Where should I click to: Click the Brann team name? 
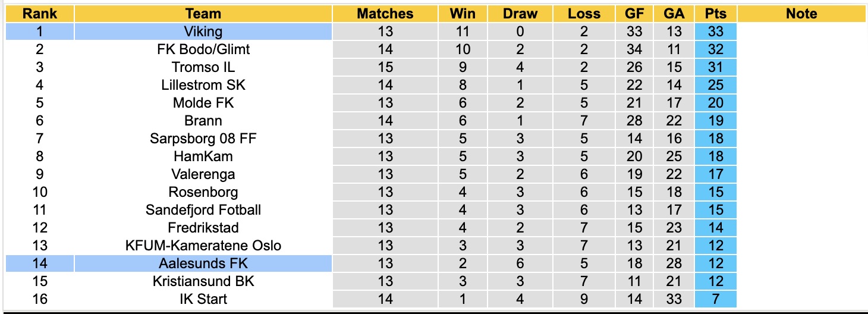tap(203, 121)
